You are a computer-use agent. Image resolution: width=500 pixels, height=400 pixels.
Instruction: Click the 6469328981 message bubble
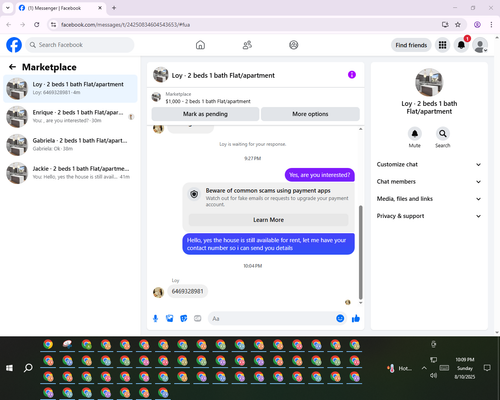(x=187, y=291)
